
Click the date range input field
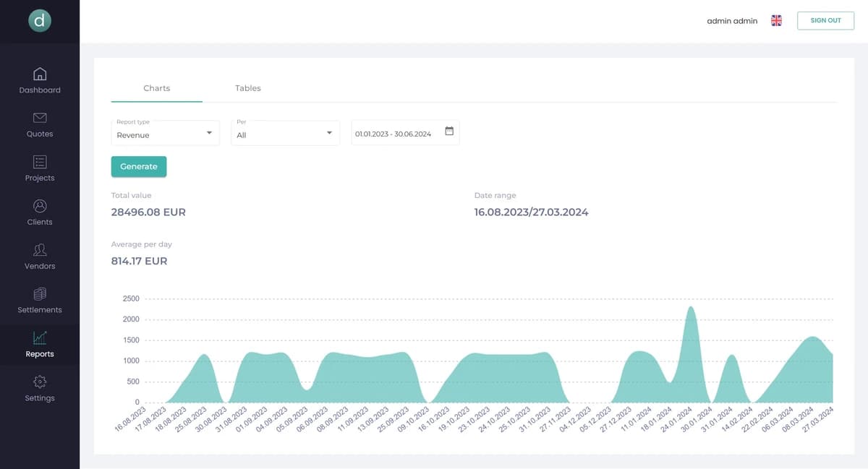point(394,134)
